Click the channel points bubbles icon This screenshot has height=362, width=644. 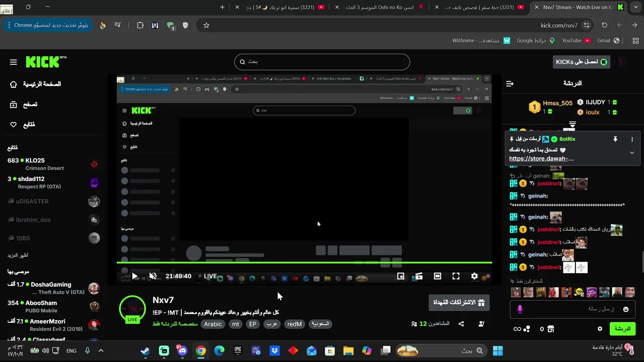click(x=527, y=329)
